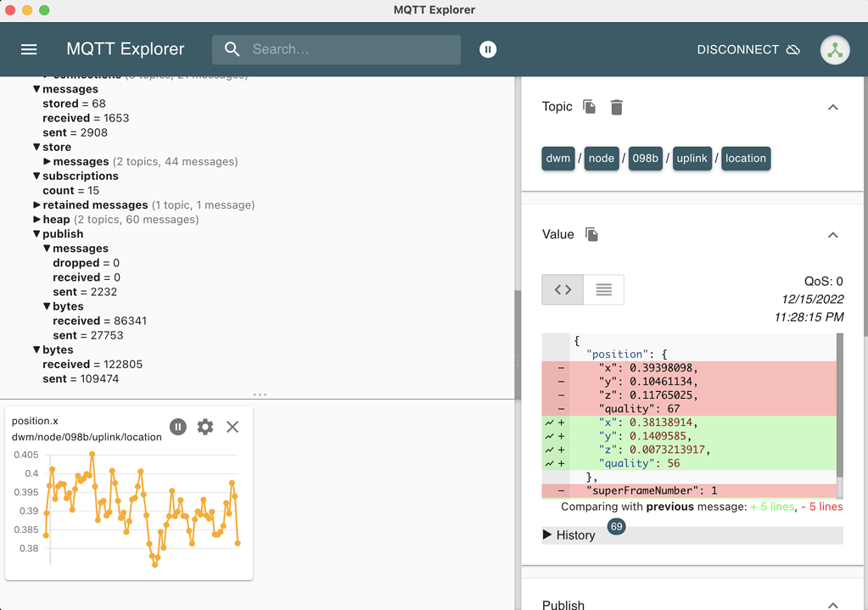Screen dimensions: 868x610
Task: Select the uplink breadcrumb chip in Topic panel
Action: coord(692,158)
